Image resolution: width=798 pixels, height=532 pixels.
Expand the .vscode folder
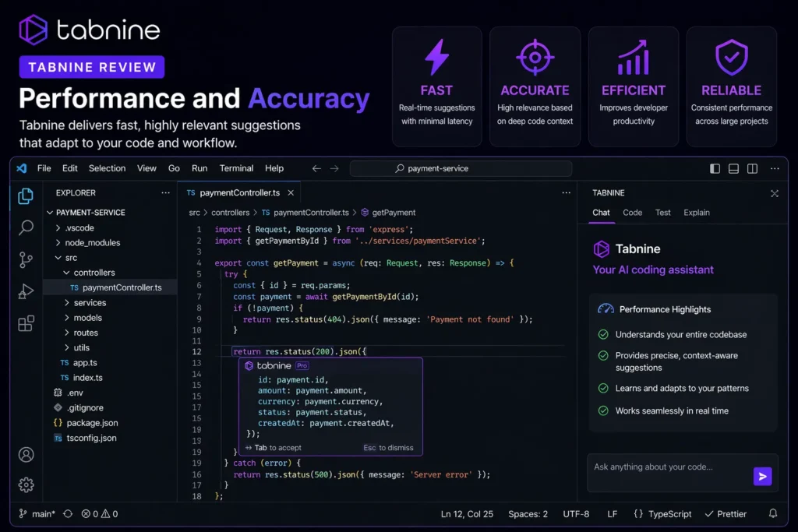(58, 228)
